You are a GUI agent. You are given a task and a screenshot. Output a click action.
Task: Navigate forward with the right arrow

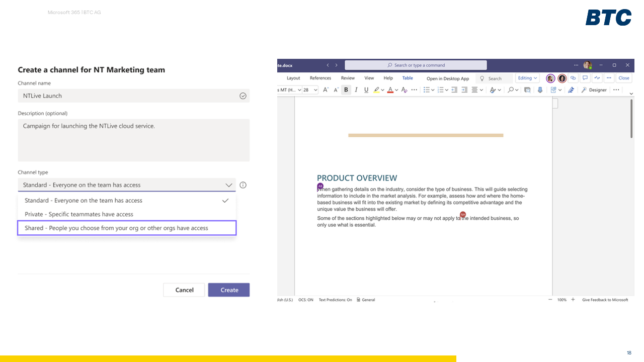click(x=337, y=65)
